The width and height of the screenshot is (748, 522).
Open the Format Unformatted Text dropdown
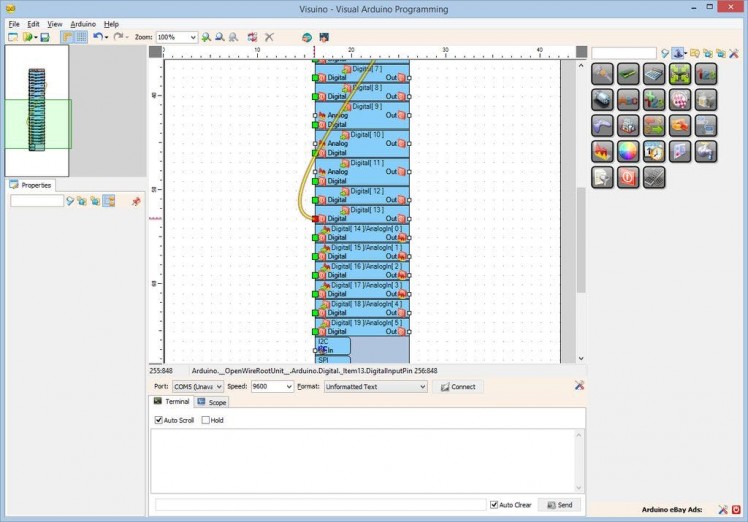click(375, 386)
